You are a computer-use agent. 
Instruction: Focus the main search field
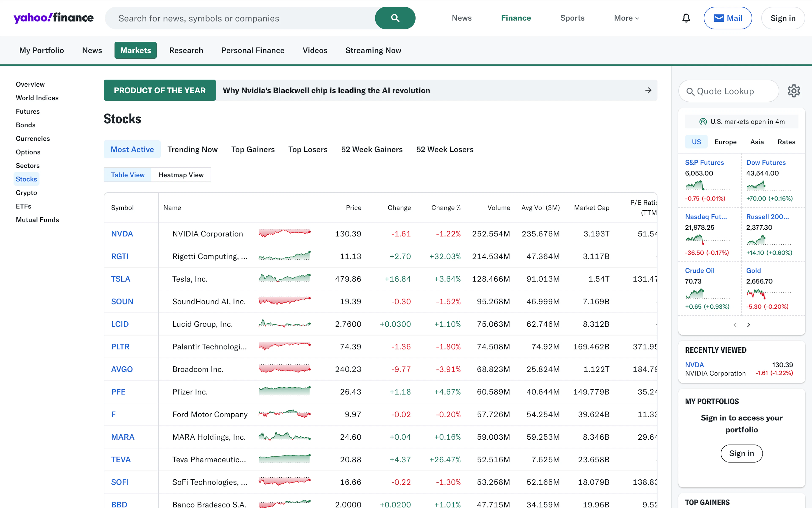[x=240, y=18]
